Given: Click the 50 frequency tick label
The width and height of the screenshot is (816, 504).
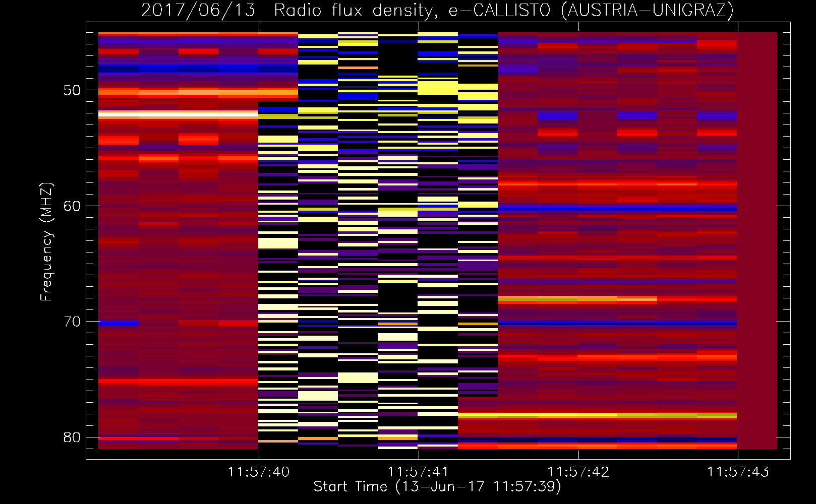Looking at the screenshot, I should coord(72,90).
